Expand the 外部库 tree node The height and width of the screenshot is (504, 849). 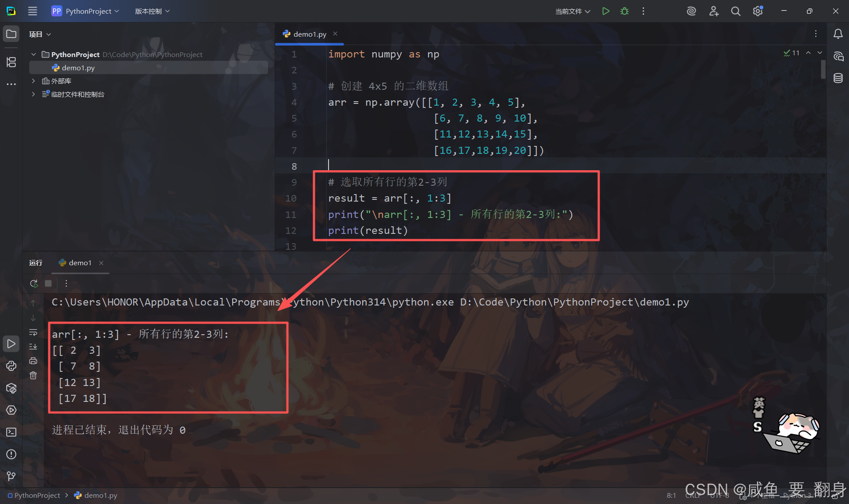pyautogui.click(x=33, y=81)
